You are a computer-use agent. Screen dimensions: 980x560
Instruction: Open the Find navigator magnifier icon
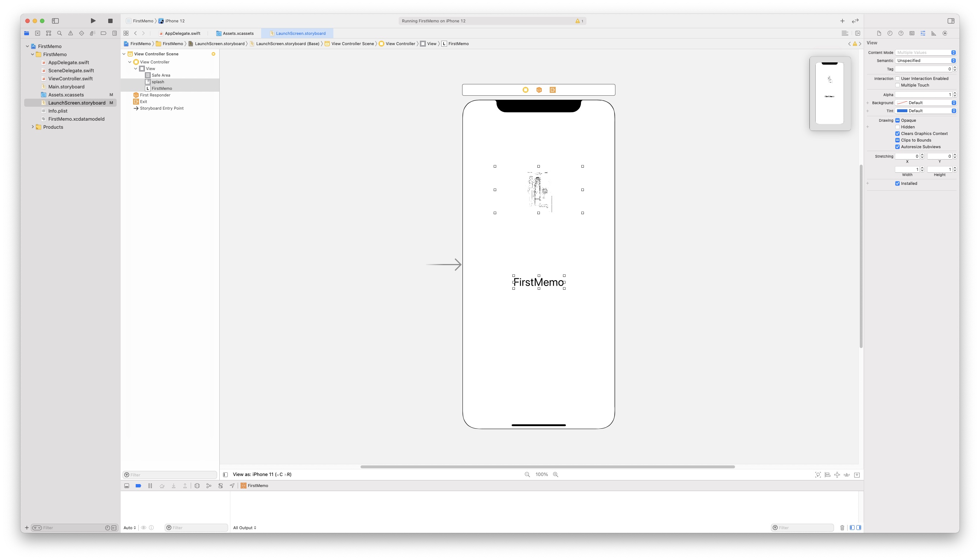click(59, 33)
